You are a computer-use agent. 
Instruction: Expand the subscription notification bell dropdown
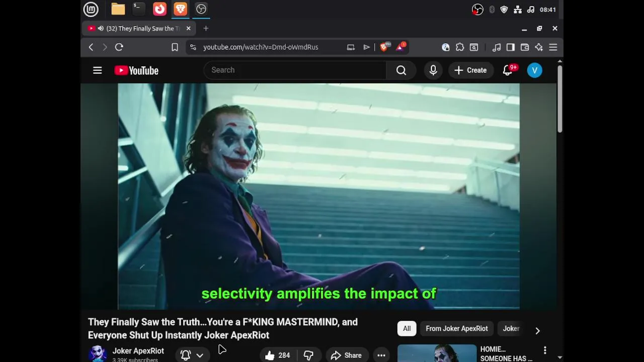(x=192, y=355)
